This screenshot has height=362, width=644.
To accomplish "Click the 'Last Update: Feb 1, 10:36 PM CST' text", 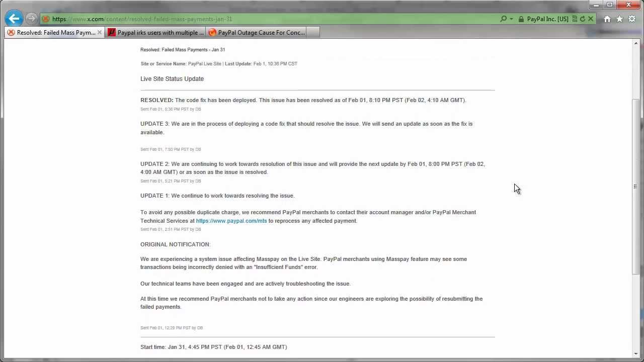I will coord(261,64).
